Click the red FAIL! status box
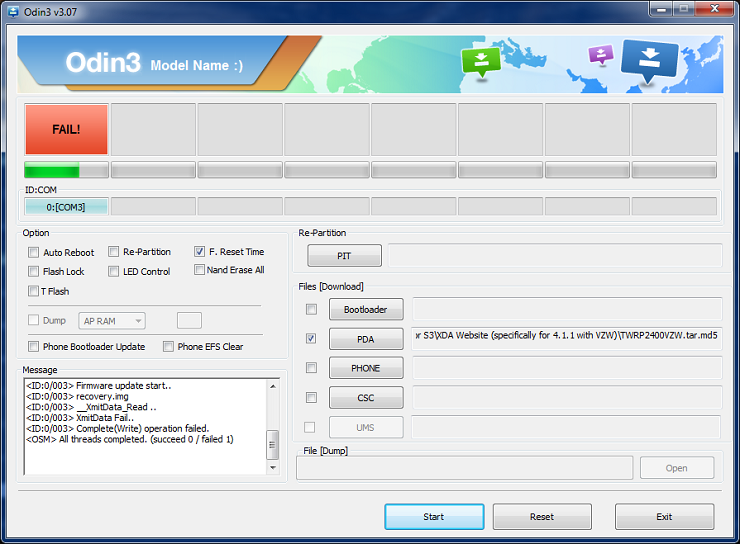 (66, 129)
